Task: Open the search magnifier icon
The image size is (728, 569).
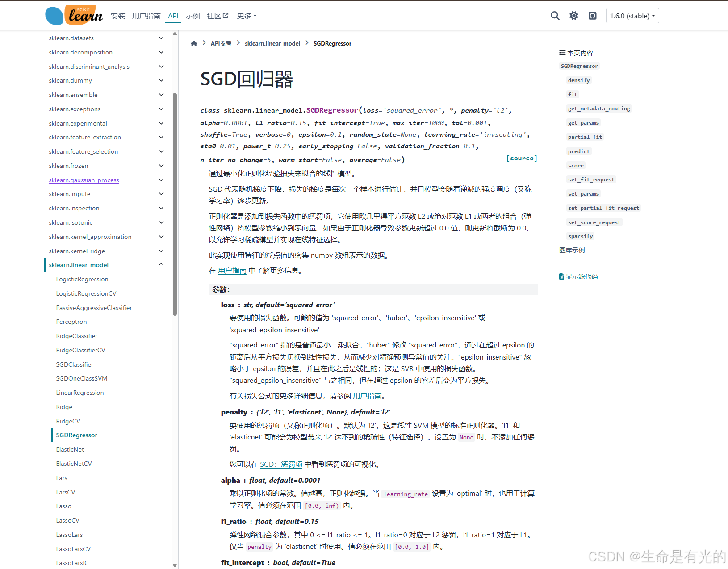Action: click(x=555, y=16)
